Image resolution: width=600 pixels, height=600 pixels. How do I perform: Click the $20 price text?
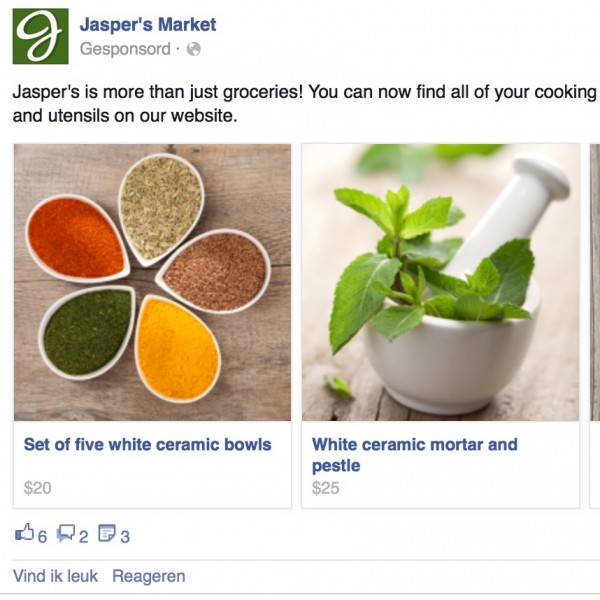38,488
